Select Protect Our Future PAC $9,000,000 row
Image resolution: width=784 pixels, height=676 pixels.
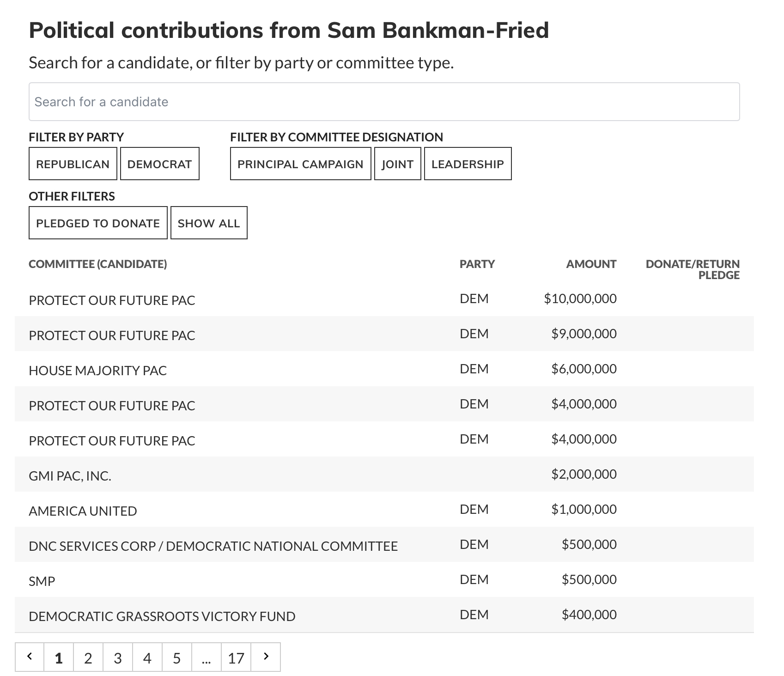pyautogui.click(x=384, y=334)
